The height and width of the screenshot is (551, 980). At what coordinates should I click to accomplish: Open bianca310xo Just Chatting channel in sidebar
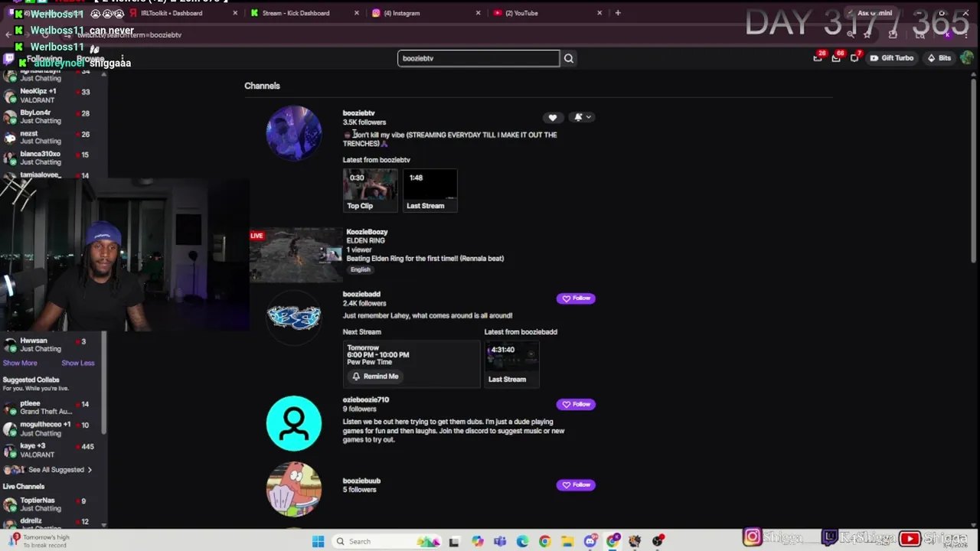(51, 158)
